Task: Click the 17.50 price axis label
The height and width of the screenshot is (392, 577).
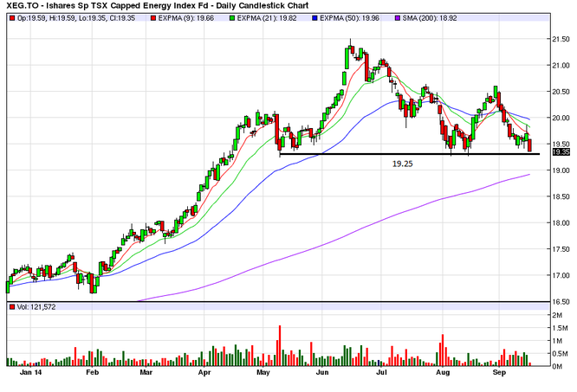Action: point(561,249)
